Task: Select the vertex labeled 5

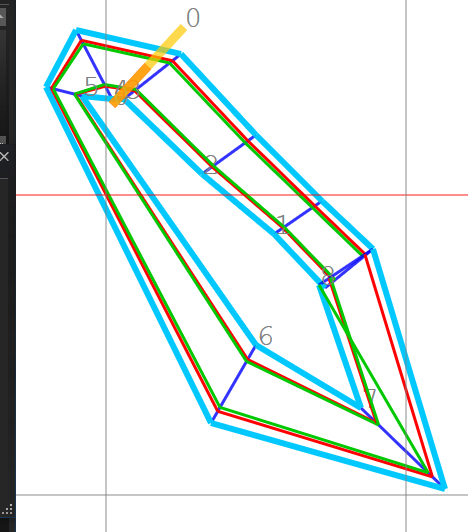Action: (x=91, y=86)
